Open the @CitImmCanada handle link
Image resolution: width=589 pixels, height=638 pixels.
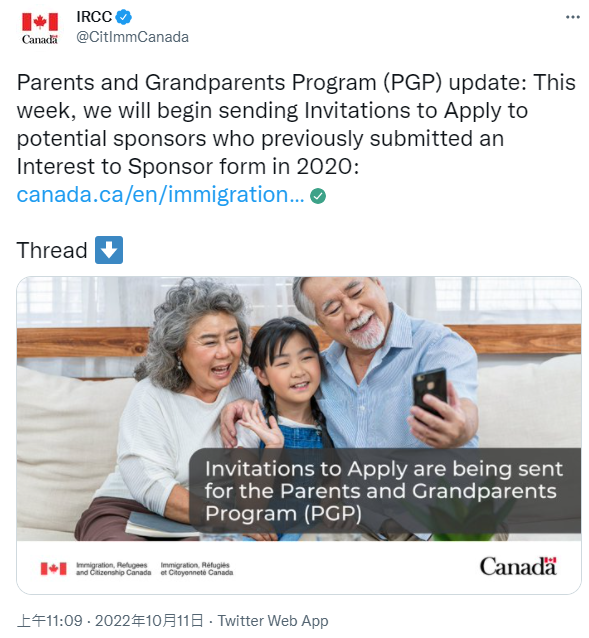[x=133, y=37]
